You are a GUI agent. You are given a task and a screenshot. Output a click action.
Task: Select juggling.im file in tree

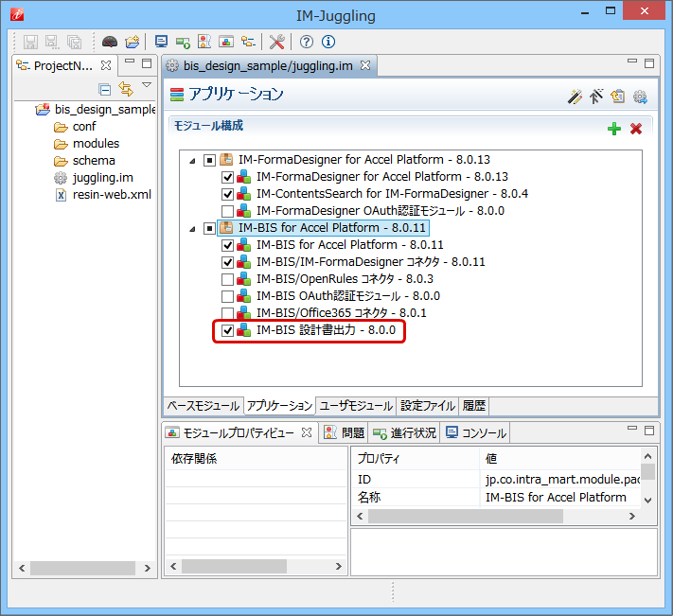[94, 178]
